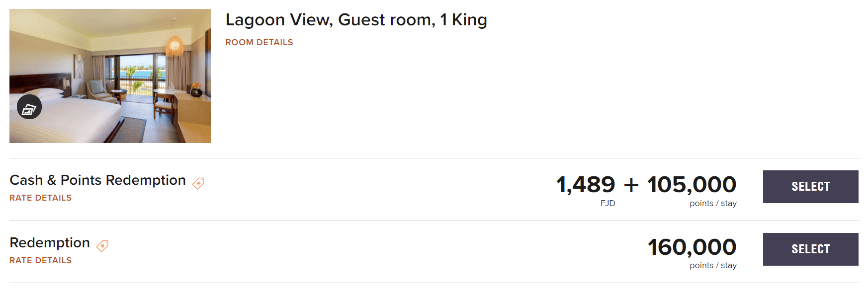Image resolution: width=868 pixels, height=294 pixels.
Task: Click the plus sign between cash and points
Action: (631, 185)
